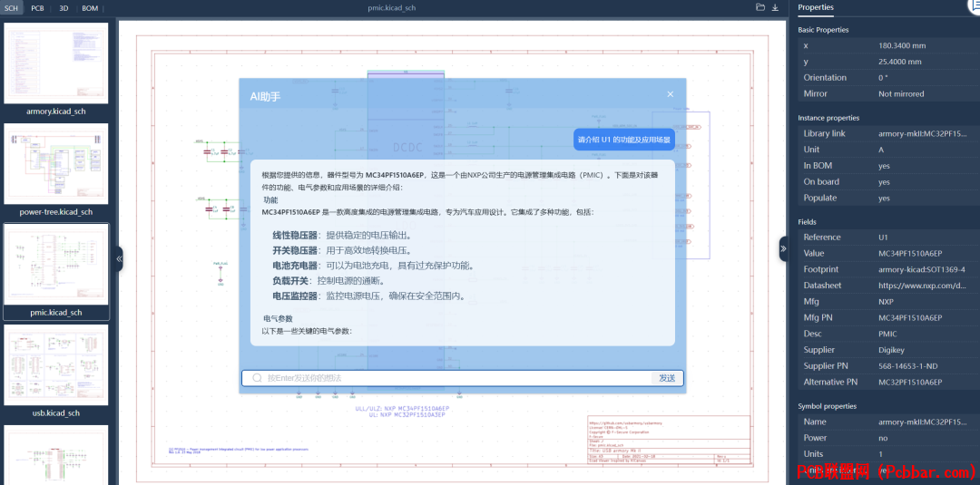The image size is (980, 485).
Task: Click the AI助手 dialog title
Action: (265, 96)
